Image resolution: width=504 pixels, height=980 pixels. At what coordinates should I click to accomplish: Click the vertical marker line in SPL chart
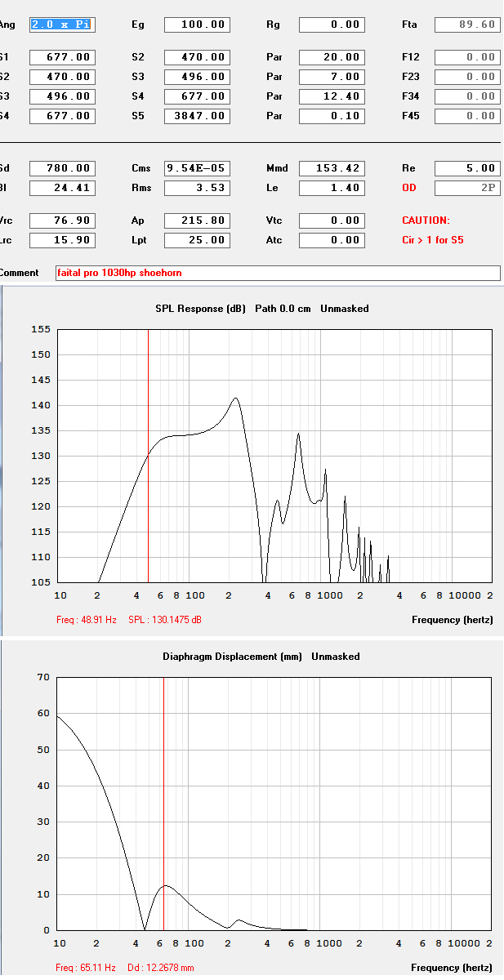[x=148, y=456]
